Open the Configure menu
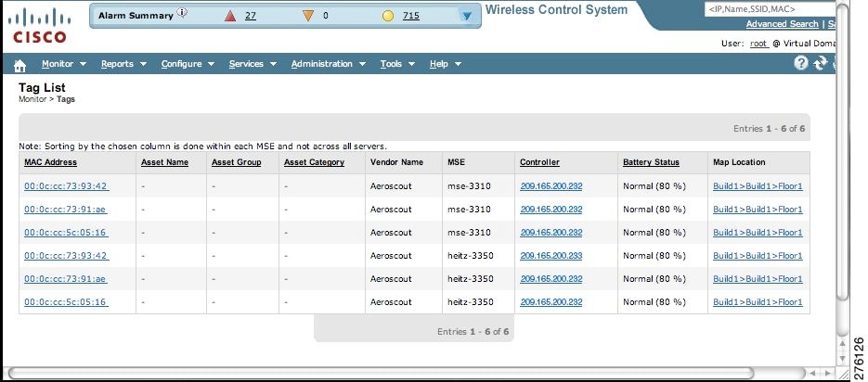 click(188, 64)
